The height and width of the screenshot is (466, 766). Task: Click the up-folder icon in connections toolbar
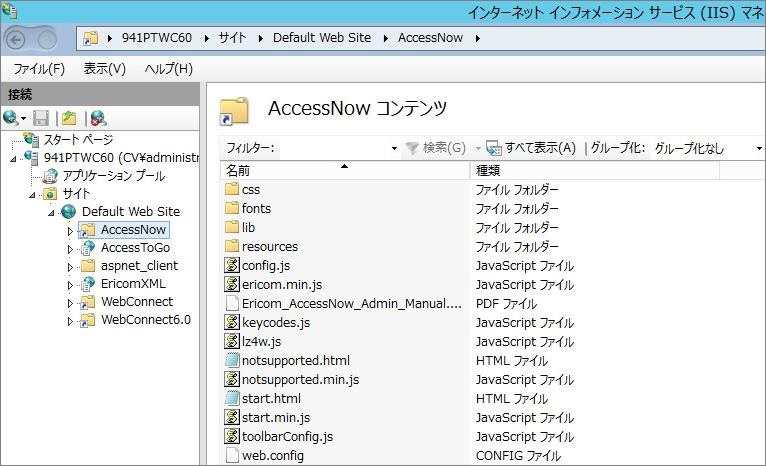tap(69, 118)
